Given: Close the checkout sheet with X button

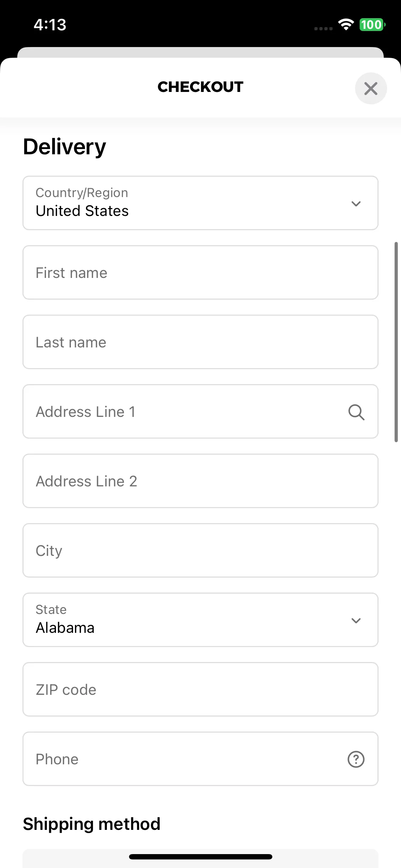Looking at the screenshot, I should point(371,88).
